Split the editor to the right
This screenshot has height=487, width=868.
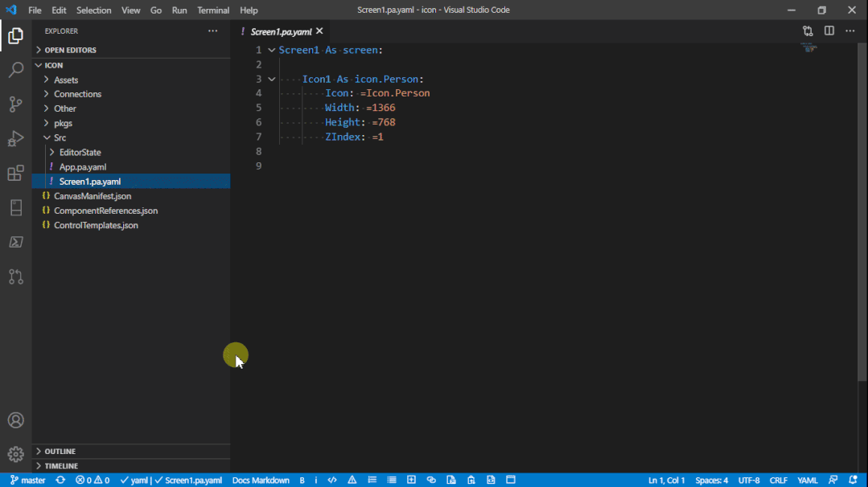[829, 31]
